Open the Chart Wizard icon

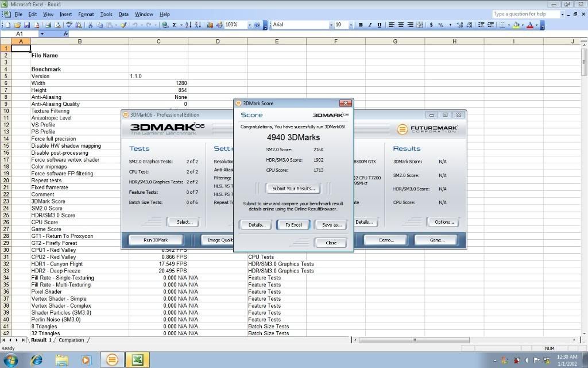[210, 25]
